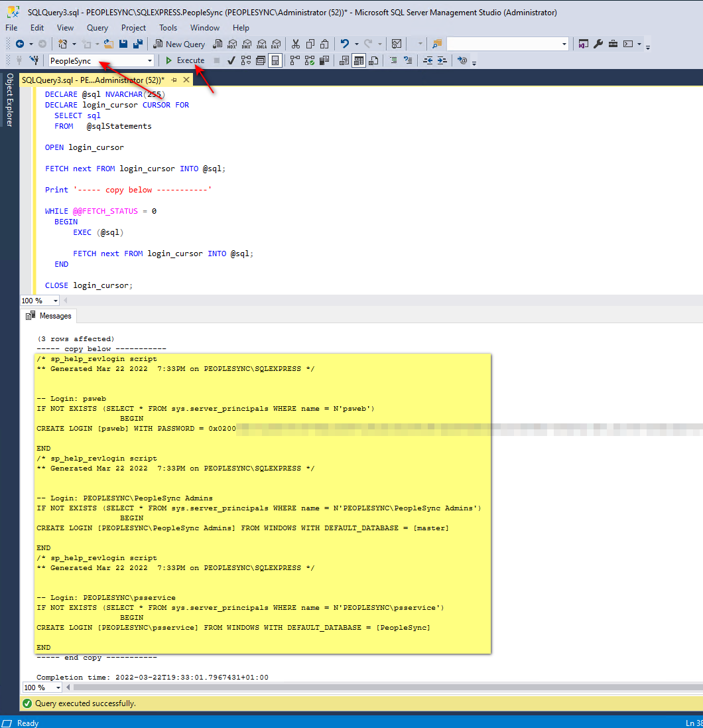Decrease the line indent
Screen dimensions: 703x728
tap(428, 60)
